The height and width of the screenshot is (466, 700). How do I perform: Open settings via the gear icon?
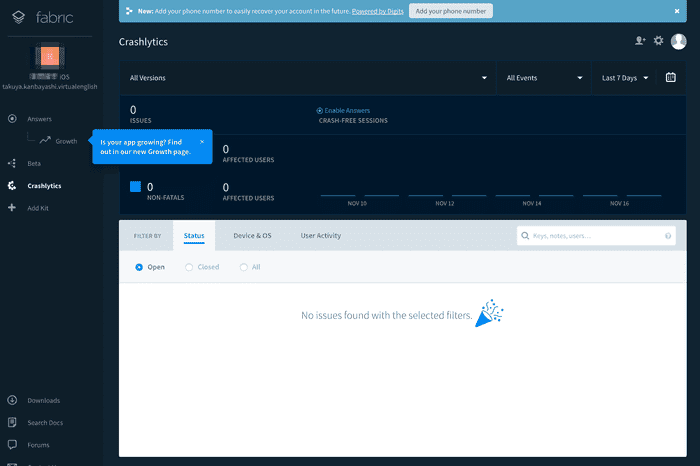pos(658,41)
